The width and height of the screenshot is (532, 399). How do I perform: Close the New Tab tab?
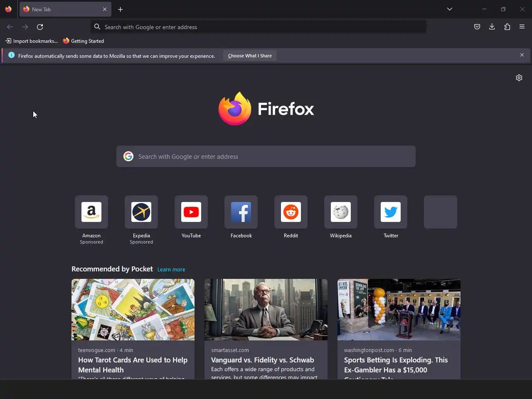pyautogui.click(x=105, y=9)
